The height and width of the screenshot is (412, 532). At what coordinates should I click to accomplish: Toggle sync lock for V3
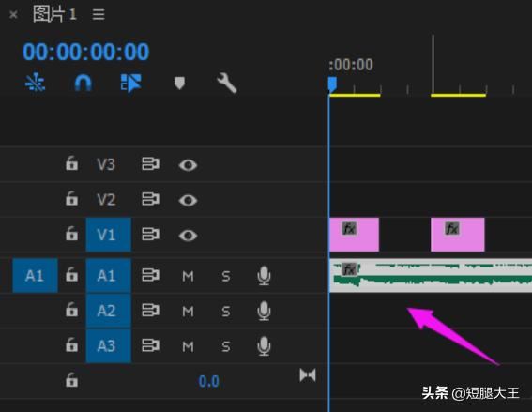point(150,164)
